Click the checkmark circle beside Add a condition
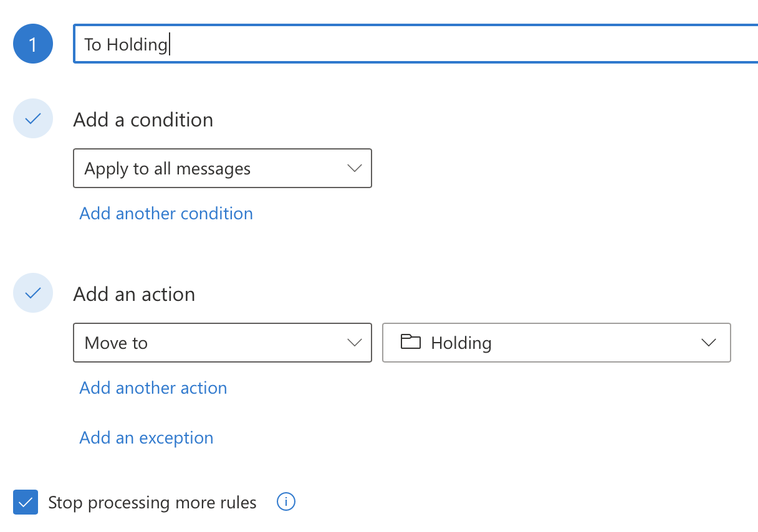This screenshot has height=532, width=758. [32, 118]
